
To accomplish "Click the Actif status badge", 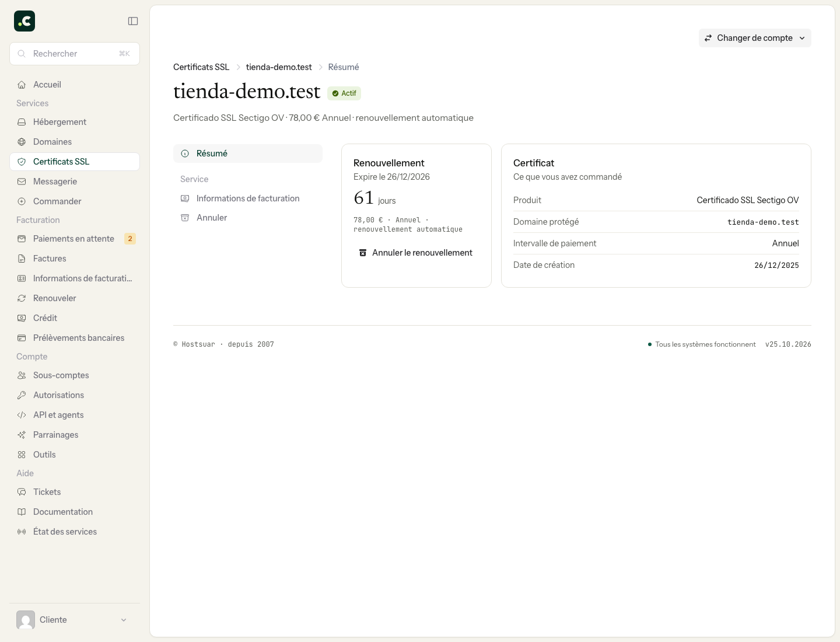I will pos(344,93).
